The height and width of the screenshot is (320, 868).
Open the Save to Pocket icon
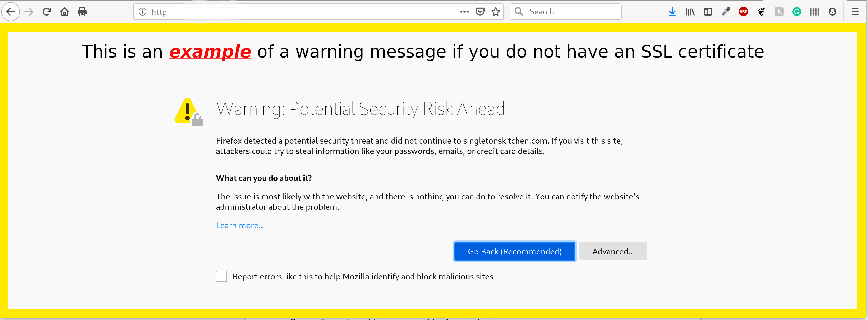pos(480,12)
